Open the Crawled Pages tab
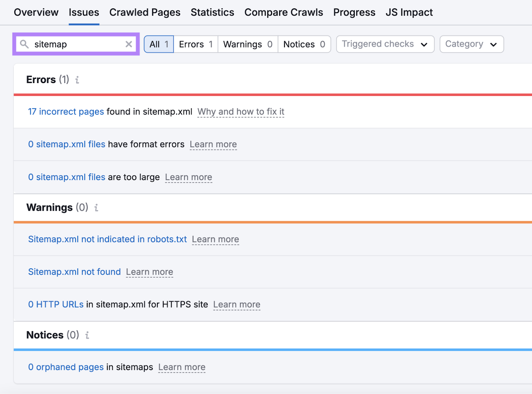Screen dimensions: 532x394 [145, 12]
